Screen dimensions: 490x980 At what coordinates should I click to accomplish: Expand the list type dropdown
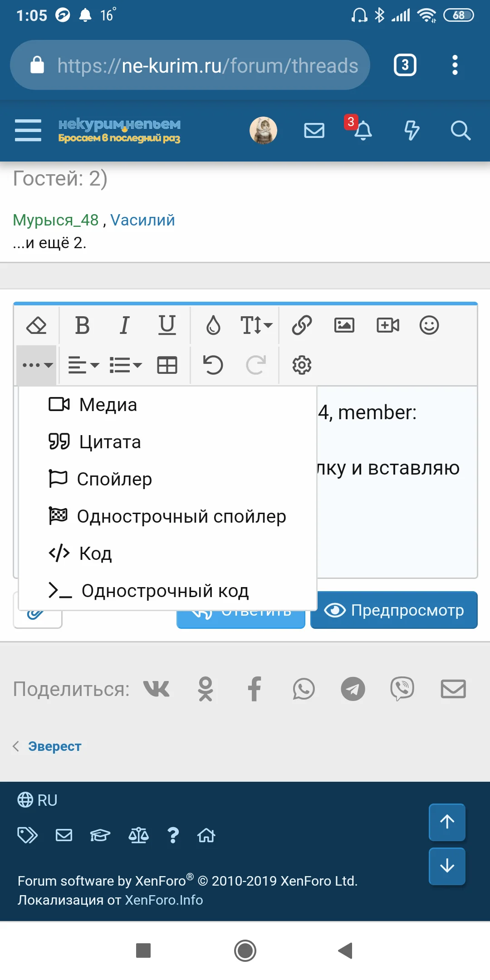coord(126,365)
